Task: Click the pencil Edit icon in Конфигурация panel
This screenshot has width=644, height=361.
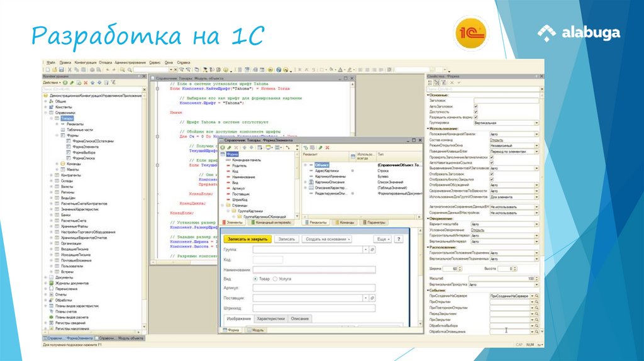Action: coord(72,82)
